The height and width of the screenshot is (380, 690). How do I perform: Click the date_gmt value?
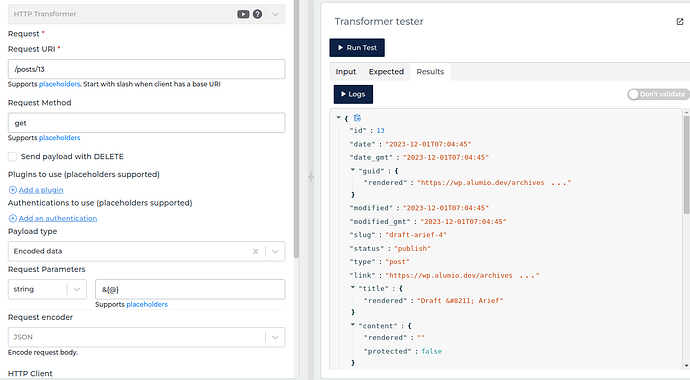445,157
